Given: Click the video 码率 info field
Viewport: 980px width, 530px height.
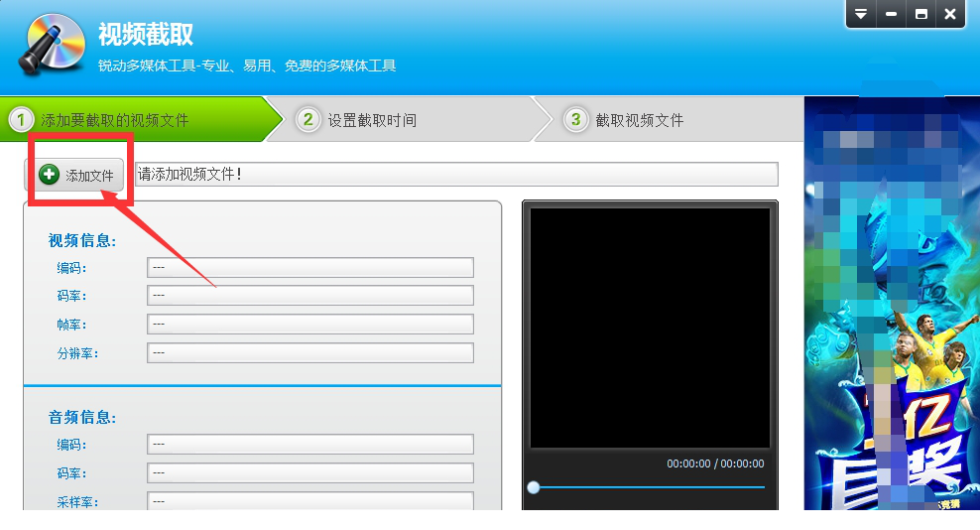Looking at the screenshot, I should [x=309, y=296].
